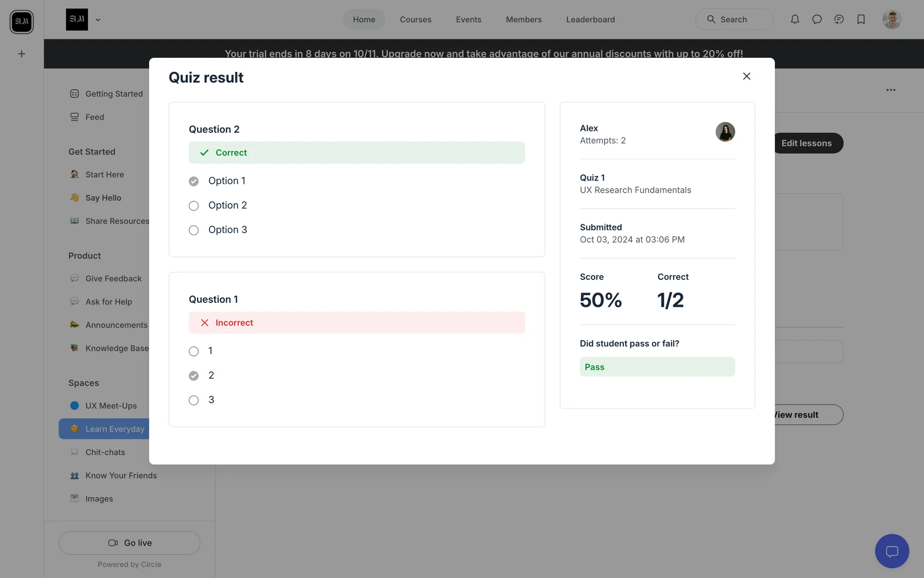Open bookmarks icon in header
Viewport: 924px width, 578px height.
click(861, 19)
